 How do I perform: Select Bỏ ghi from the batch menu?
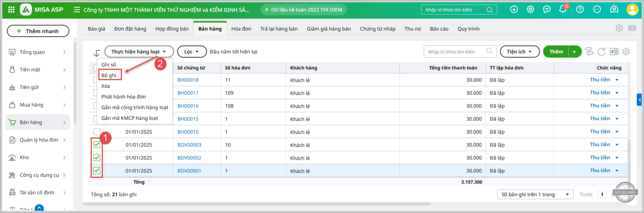point(109,75)
